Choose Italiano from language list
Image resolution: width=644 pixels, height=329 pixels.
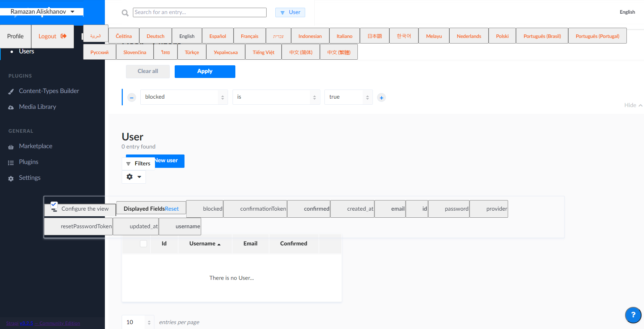click(x=344, y=36)
